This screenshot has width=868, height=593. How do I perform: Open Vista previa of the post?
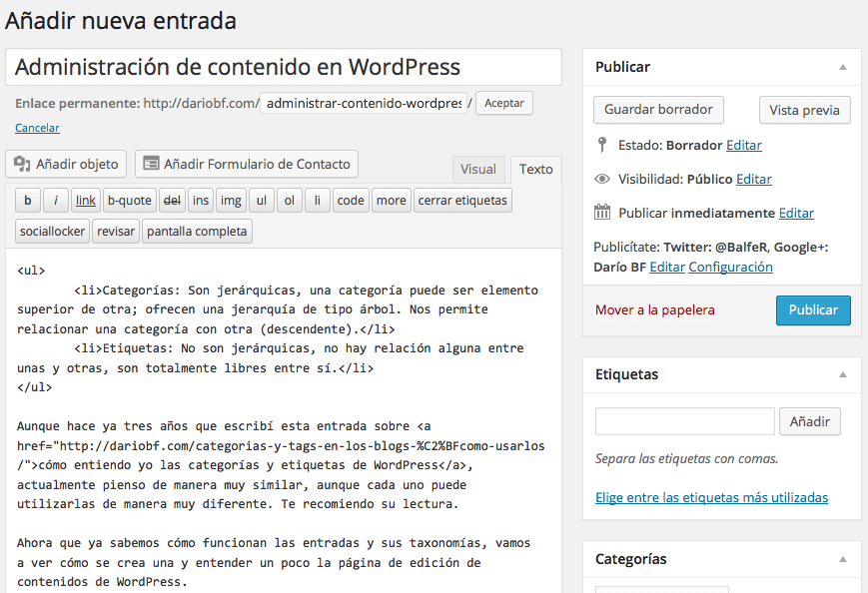804,110
